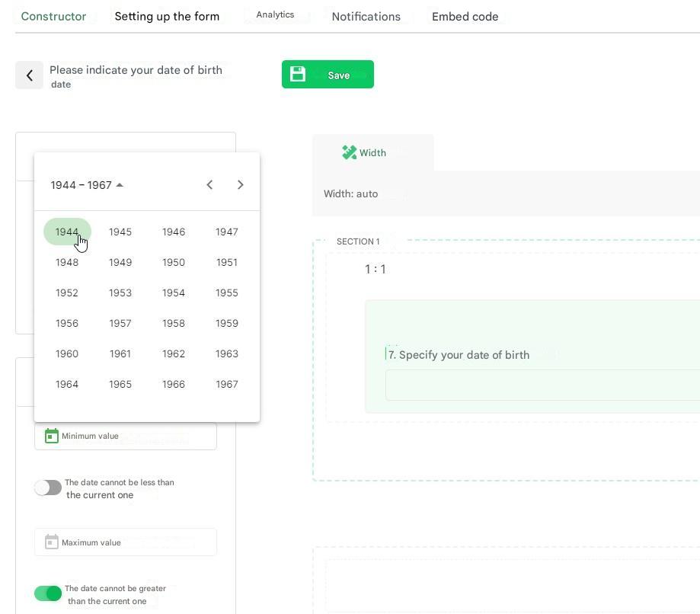Open the Notifications tab
The width and height of the screenshot is (700, 614).
pos(366,17)
